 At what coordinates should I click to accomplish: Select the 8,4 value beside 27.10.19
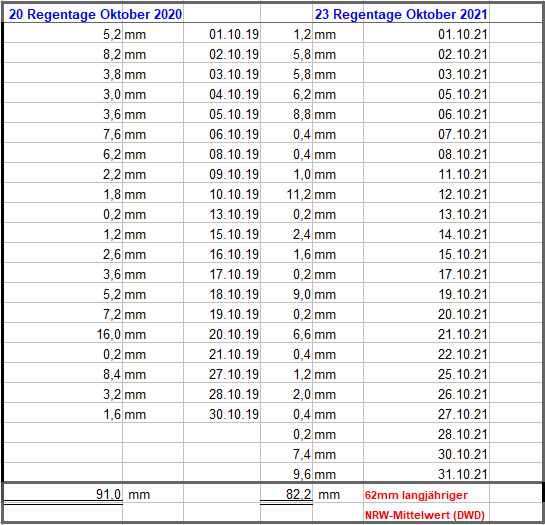pos(63,374)
